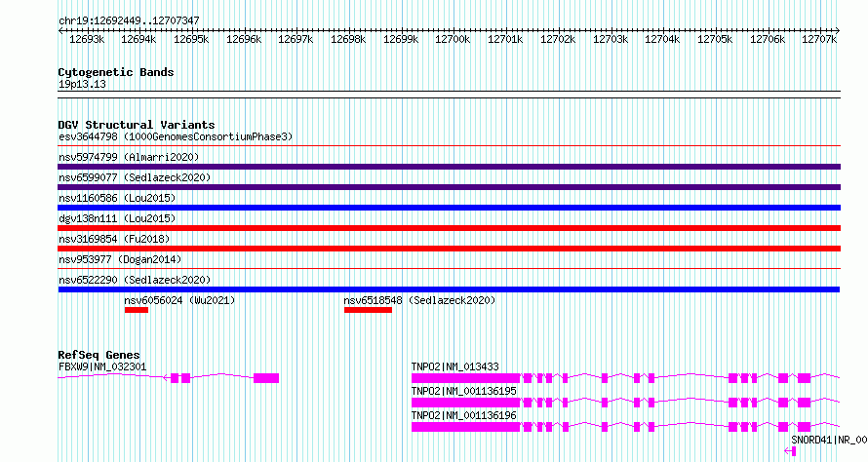
Task: Click nsv6056024 (Wu2021) label
Action: 179,300
